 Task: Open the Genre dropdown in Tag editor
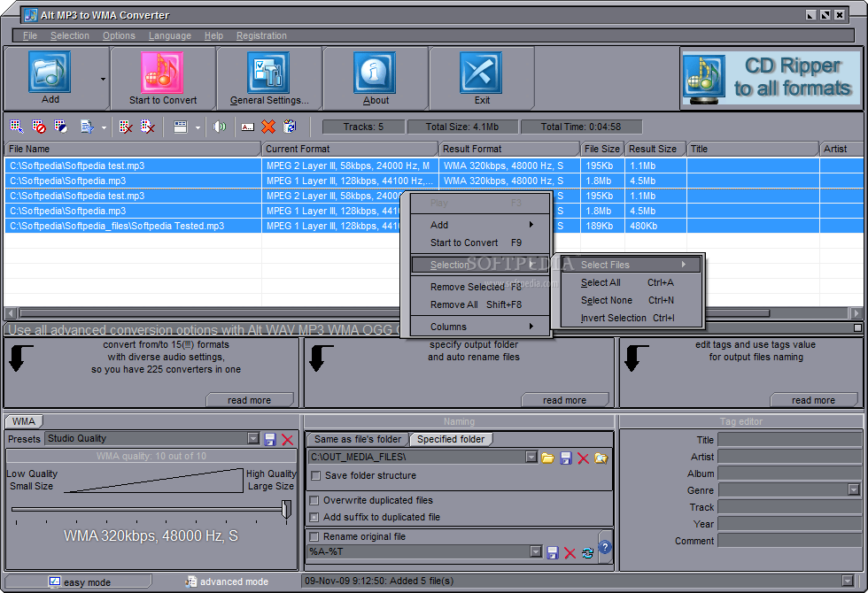point(854,489)
